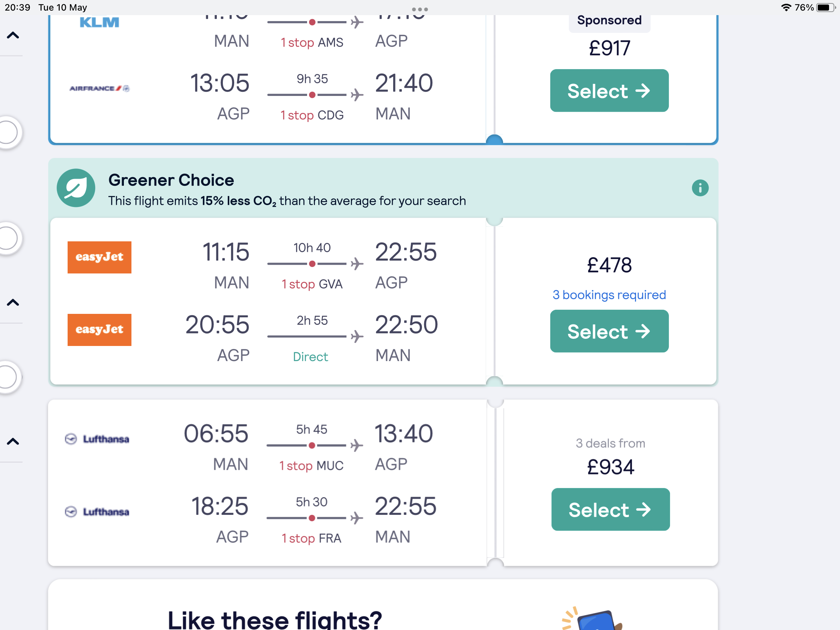Collapse the sidebar chevron beside easyJet return flight
The width and height of the screenshot is (840, 630).
13,303
